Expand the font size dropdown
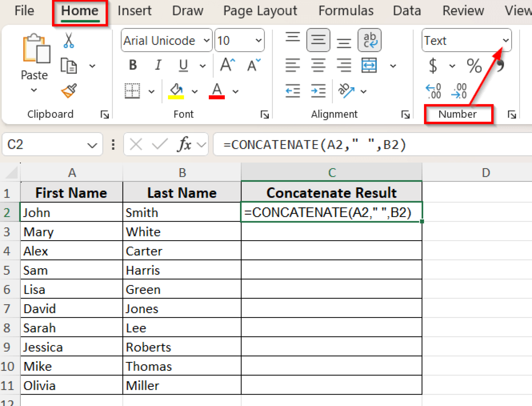 click(x=258, y=41)
